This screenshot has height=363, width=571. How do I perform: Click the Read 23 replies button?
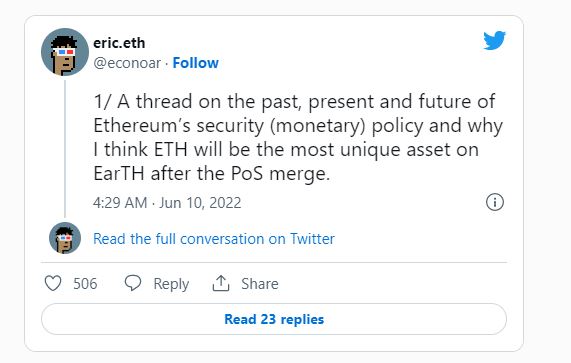pyautogui.click(x=274, y=319)
